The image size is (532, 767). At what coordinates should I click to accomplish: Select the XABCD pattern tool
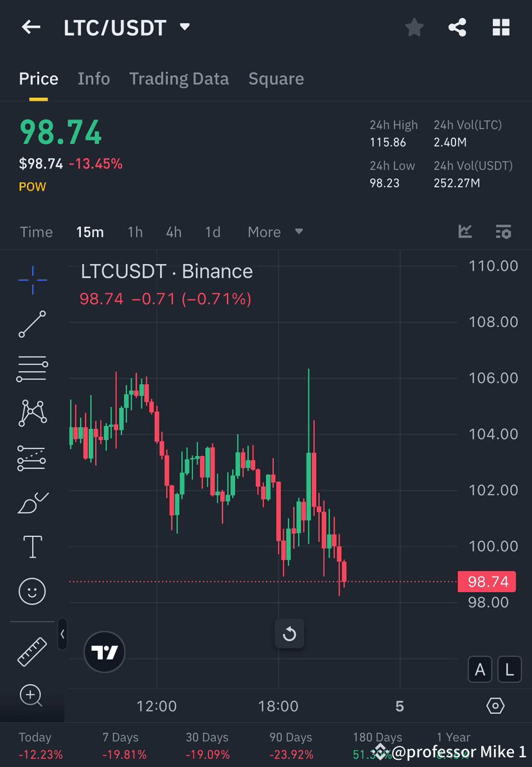click(x=32, y=413)
